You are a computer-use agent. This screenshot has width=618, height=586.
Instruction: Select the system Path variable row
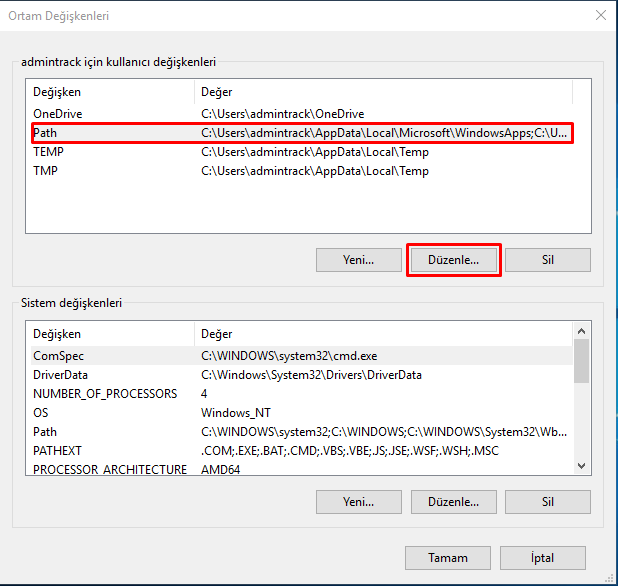[x=46, y=432]
